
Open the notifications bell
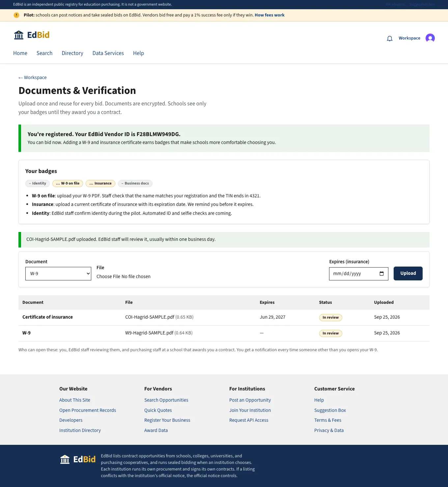[389, 39]
